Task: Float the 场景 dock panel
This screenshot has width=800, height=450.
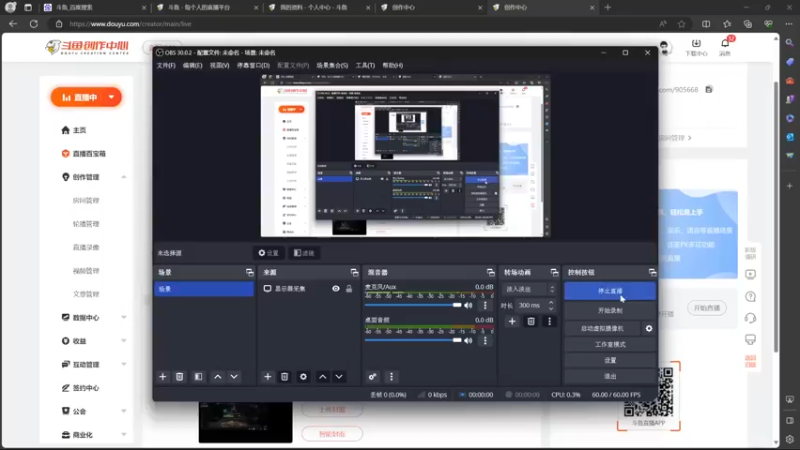Action: pyautogui.click(x=249, y=272)
